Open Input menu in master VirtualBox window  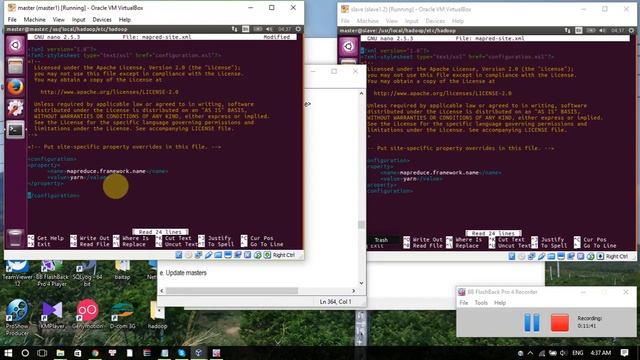pos(78,19)
